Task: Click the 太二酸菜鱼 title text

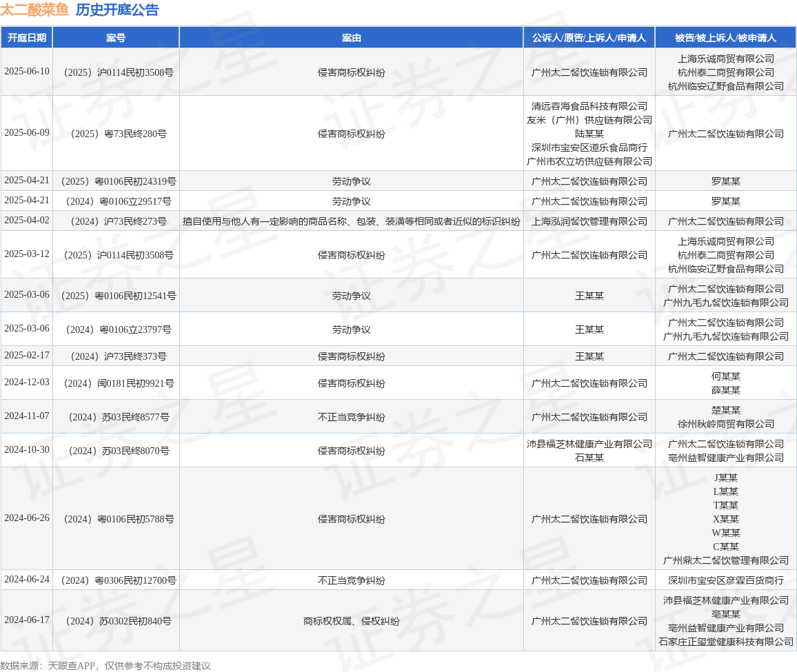Action: [34, 10]
